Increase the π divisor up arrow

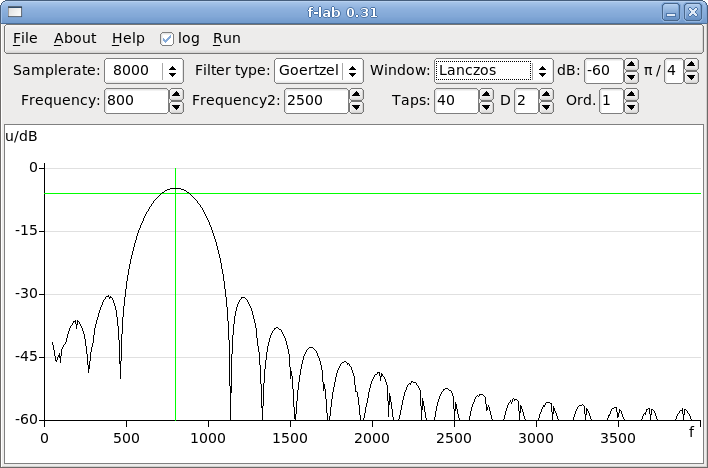pyautogui.click(x=691, y=65)
